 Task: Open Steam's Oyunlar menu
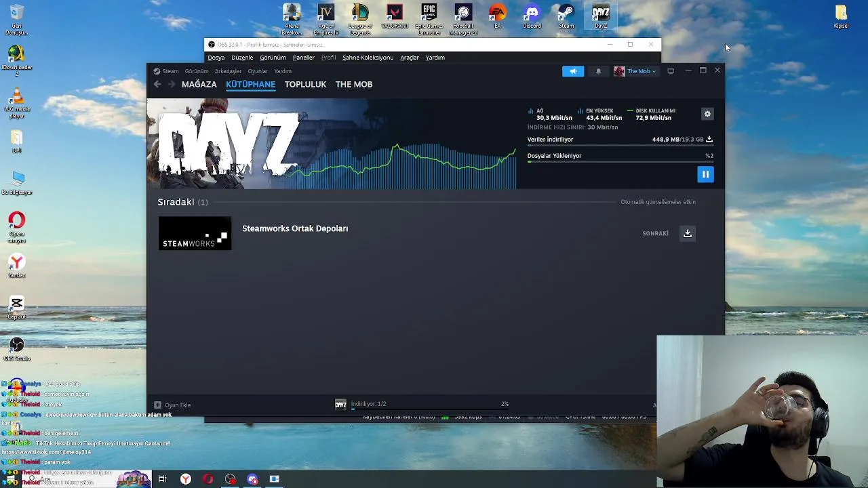pyautogui.click(x=258, y=71)
